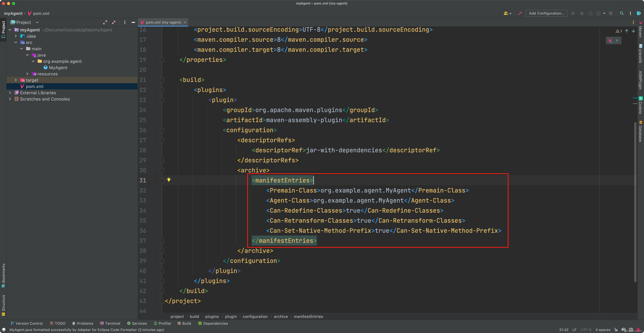
Task: Open the Version Control tab
Action: click(x=27, y=323)
